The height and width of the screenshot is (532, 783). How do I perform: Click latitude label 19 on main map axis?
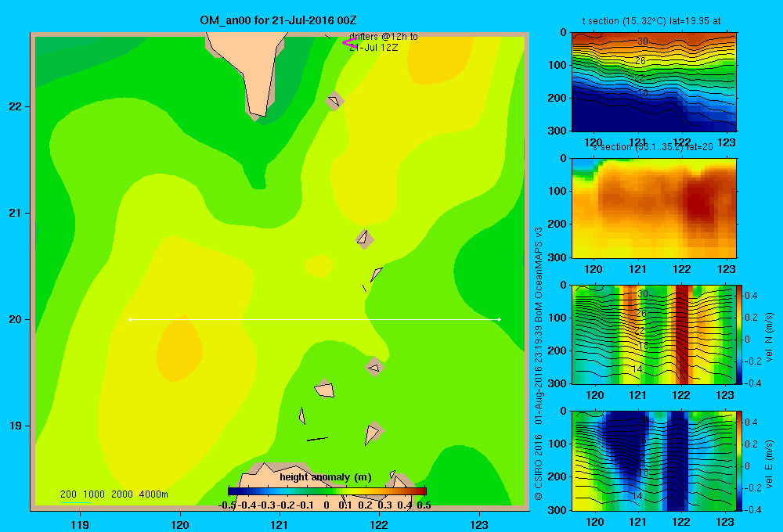click(16, 426)
